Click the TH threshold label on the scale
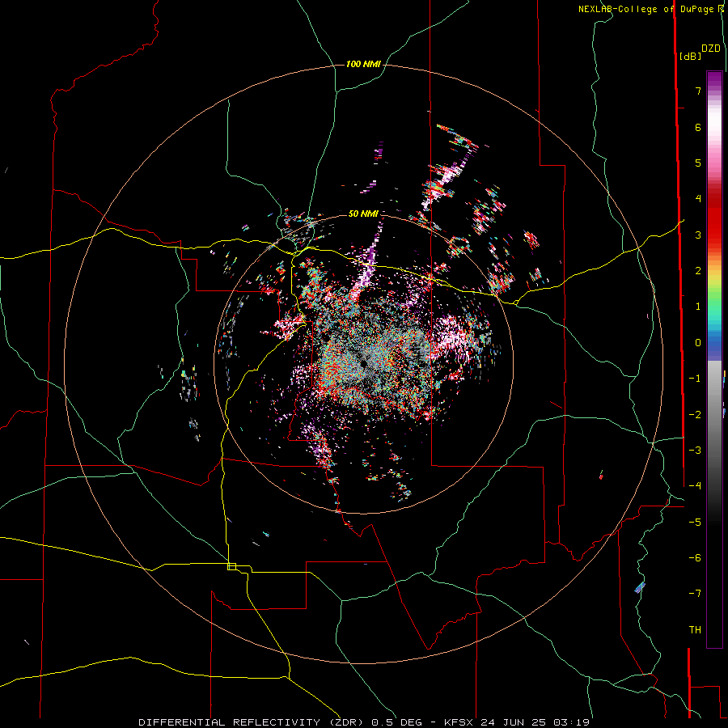The width and height of the screenshot is (728, 728). pyautogui.click(x=695, y=630)
